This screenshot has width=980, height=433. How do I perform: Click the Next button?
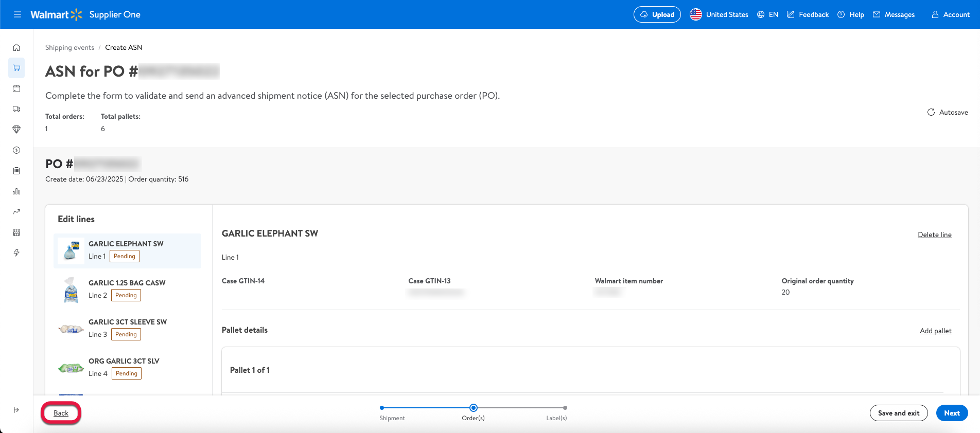pos(952,413)
